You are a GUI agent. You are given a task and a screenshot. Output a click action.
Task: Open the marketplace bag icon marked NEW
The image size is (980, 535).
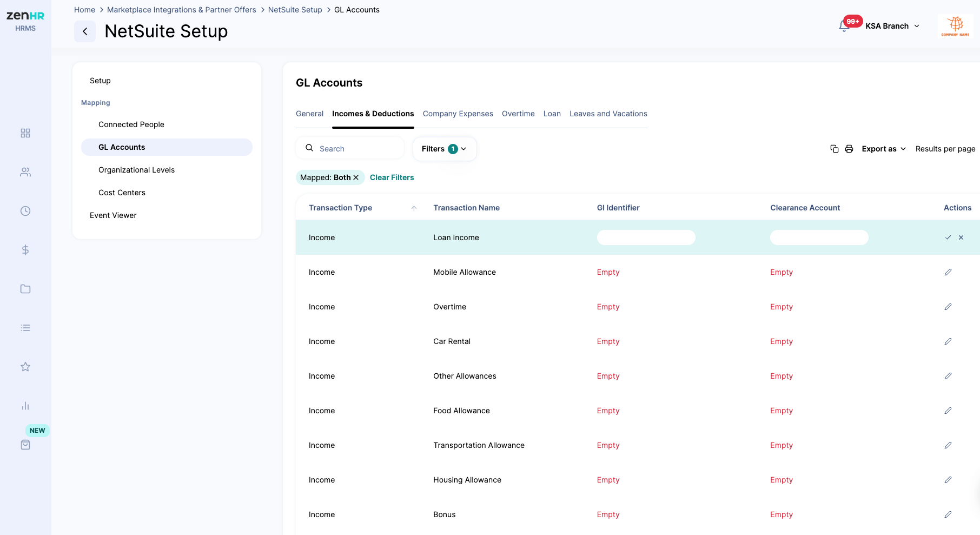point(25,445)
